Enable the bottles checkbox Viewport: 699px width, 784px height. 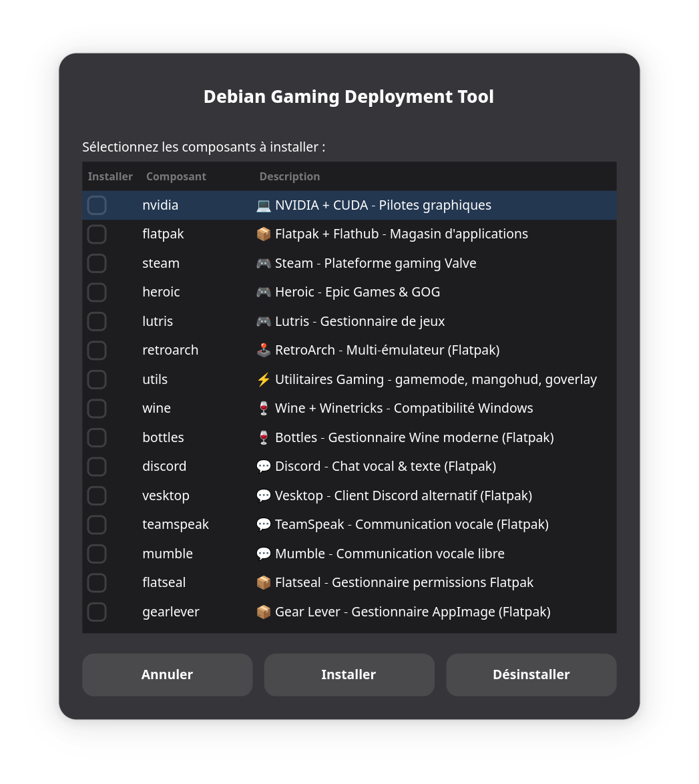pyautogui.click(x=97, y=437)
